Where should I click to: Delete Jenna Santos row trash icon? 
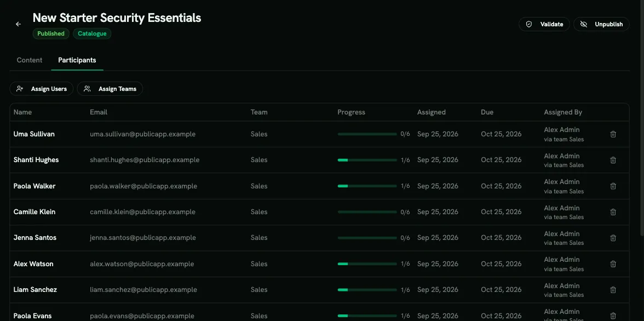tap(613, 238)
